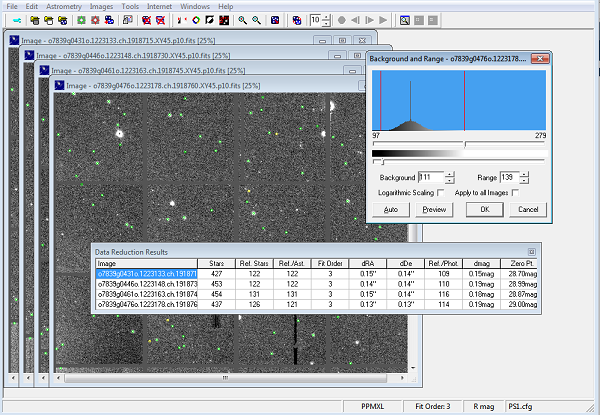Open the Help menu

[x=225, y=7]
